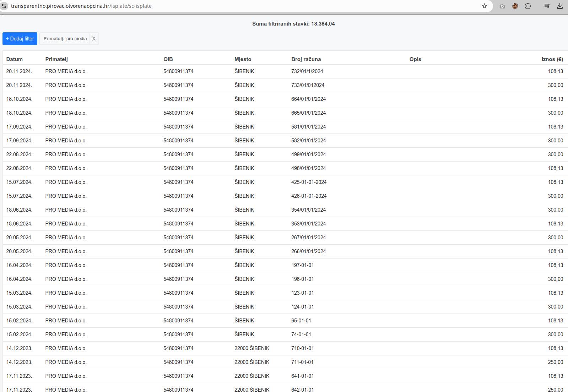Open the browser extensions puzzle icon
This screenshot has width=568, height=392.
528,6
